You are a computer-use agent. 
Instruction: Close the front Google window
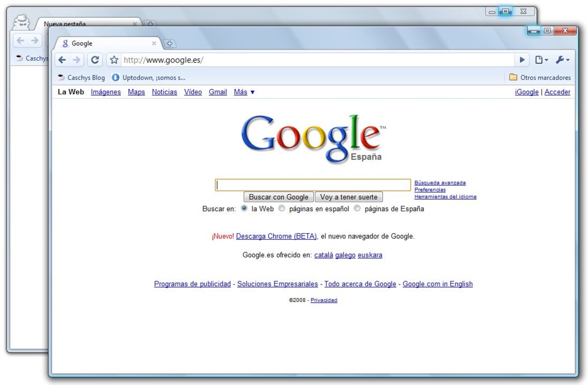pyautogui.click(x=565, y=31)
